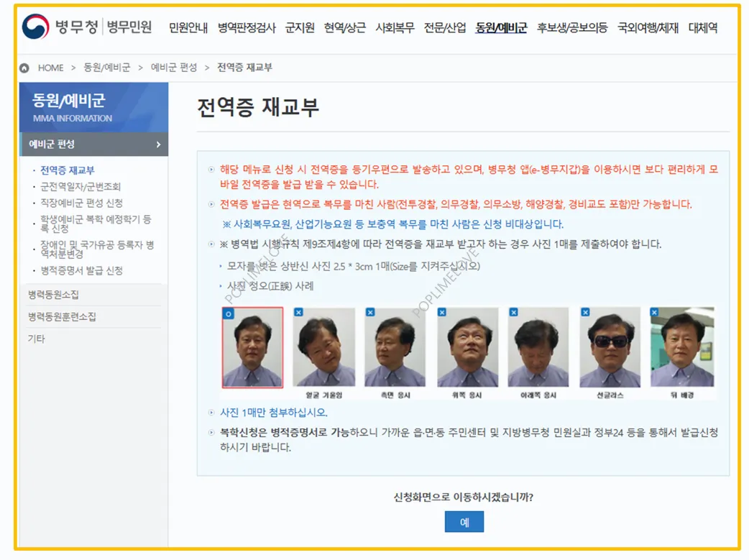Click the 얼굴 기울임 example photo
The height and width of the screenshot is (560, 749).
[324, 347]
